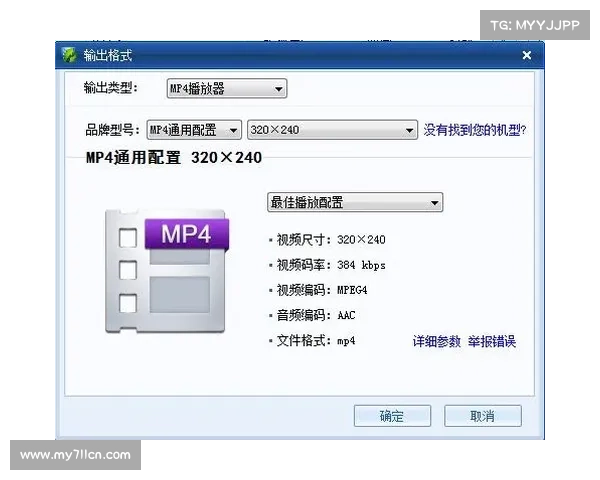Click the 没有找到您的机型? link
This screenshot has width=600, height=480.
pyautogui.click(x=474, y=130)
